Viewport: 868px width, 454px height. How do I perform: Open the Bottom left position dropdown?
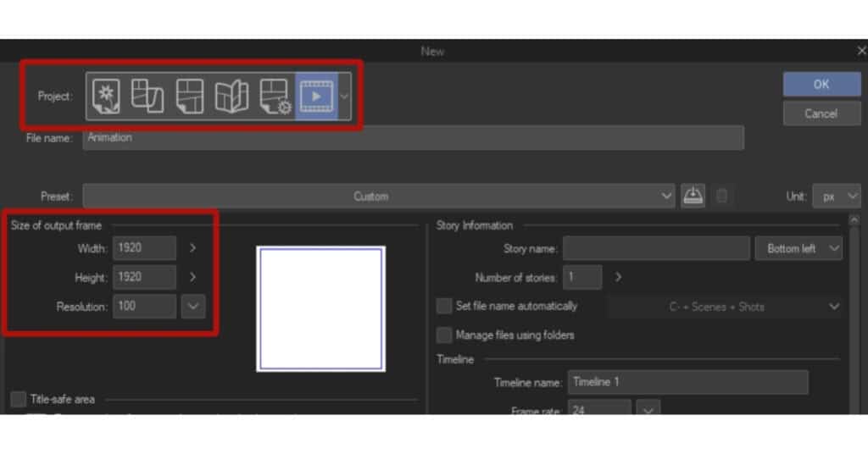point(798,249)
